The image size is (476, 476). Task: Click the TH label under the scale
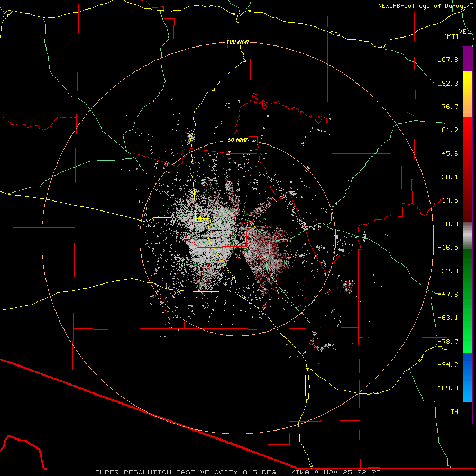(454, 412)
